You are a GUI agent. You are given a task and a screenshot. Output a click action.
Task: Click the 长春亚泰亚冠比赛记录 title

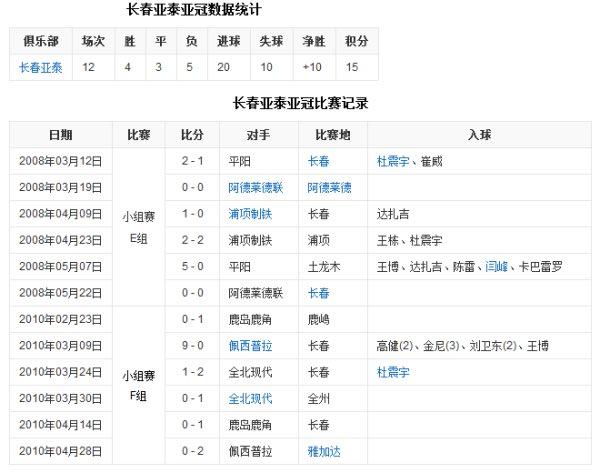[x=300, y=103]
